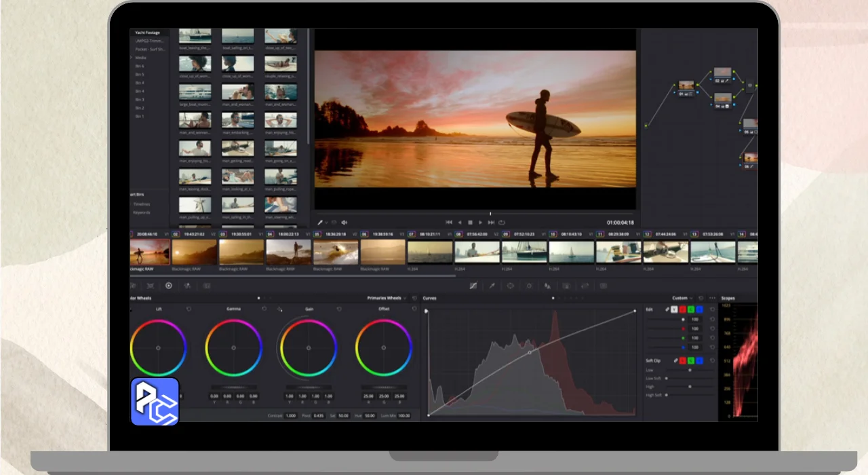Open the Blur palette icon
This screenshot has width=868, height=475.
click(547, 286)
